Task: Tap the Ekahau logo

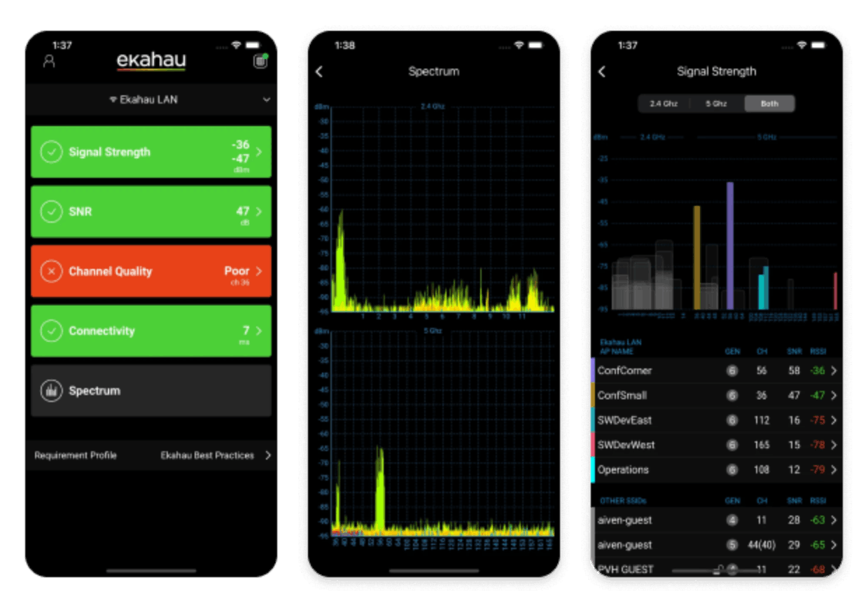Action: click(151, 61)
